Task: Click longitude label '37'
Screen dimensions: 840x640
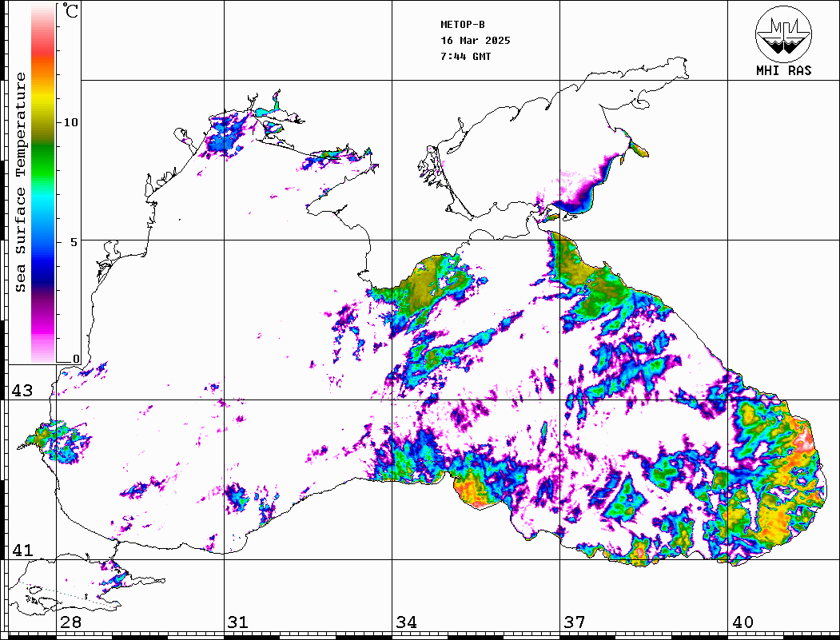Action: [x=575, y=622]
